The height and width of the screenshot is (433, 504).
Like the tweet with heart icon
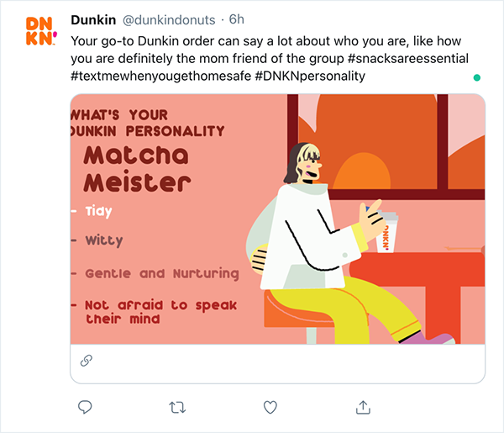(x=270, y=407)
